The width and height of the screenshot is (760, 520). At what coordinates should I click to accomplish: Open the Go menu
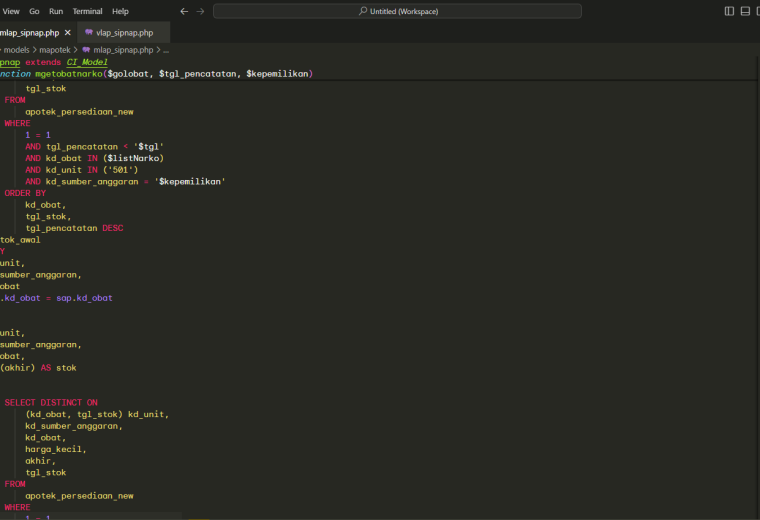click(x=34, y=11)
